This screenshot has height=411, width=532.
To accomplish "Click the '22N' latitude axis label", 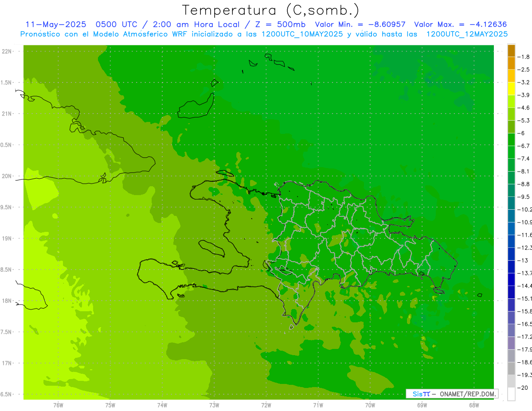I will tap(7, 51).
